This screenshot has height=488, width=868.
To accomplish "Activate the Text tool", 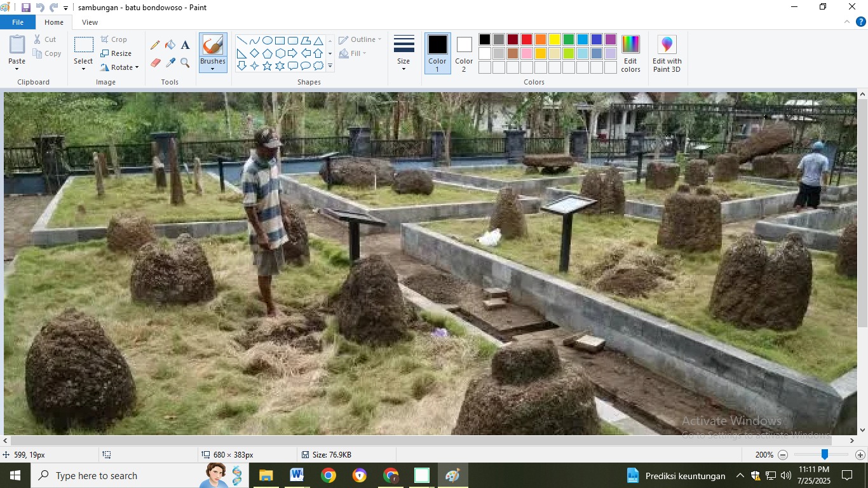I will [185, 45].
